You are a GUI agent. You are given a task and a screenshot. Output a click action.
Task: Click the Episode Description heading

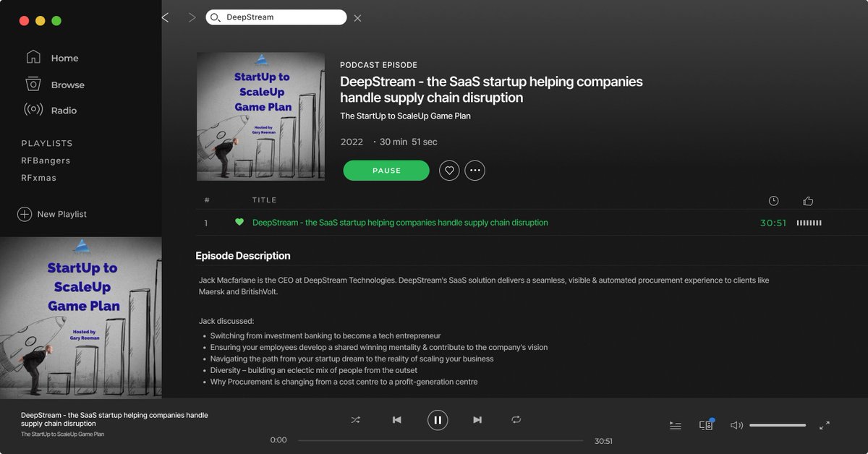click(x=243, y=256)
